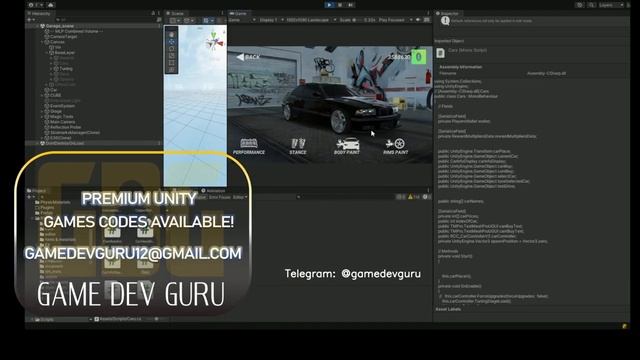Click the Cars script file icon in Inspector
The height and width of the screenshot is (360, 640).
tap(440, 53)
